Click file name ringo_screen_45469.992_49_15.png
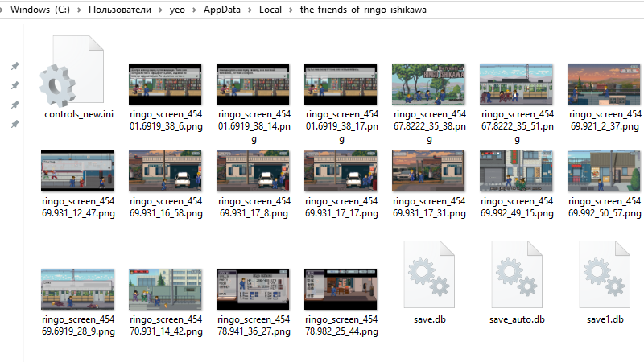Image resolution: width=644 pixels, height=362 pixels. point(517,208)
